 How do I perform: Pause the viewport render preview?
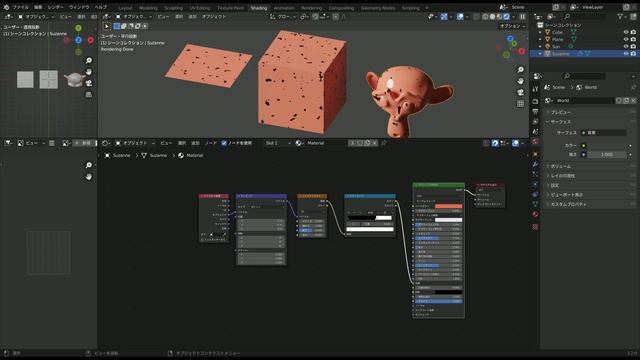click(522, 17)
